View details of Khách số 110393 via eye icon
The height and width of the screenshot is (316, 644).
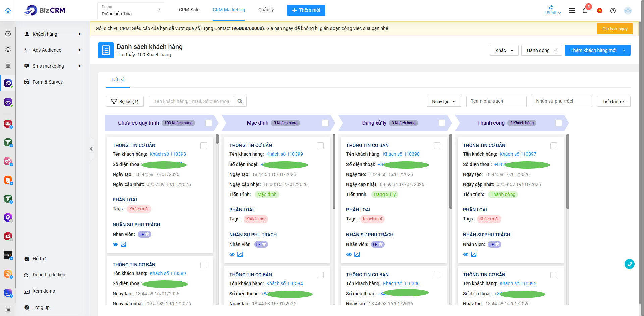[x=115, y=244]
